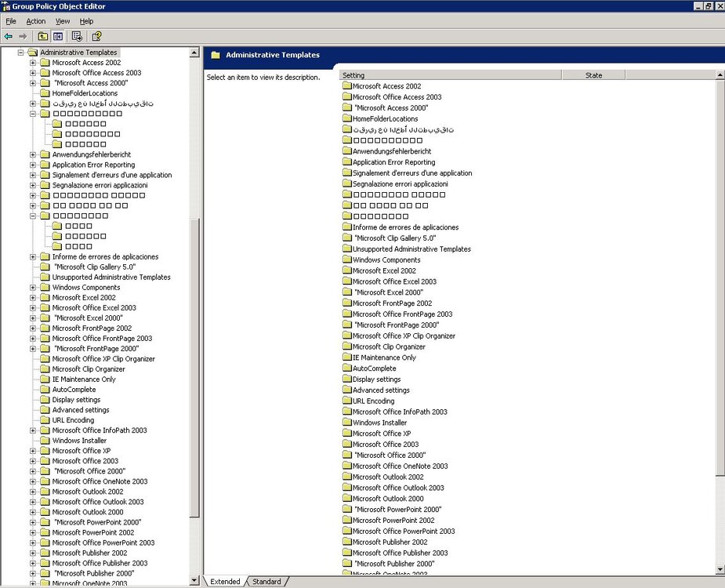725x588 pixels.
Task: Open Help from the toolbar icon
Action: 96,36
